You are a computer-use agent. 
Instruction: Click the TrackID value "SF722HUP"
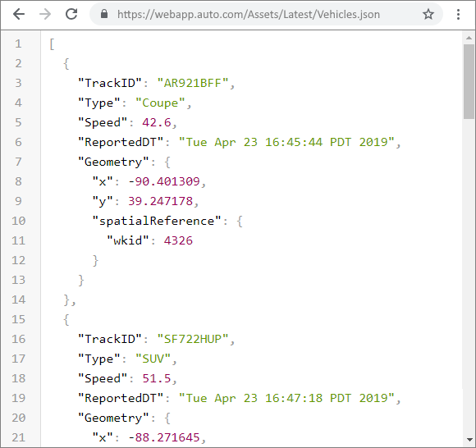point(193,339)
